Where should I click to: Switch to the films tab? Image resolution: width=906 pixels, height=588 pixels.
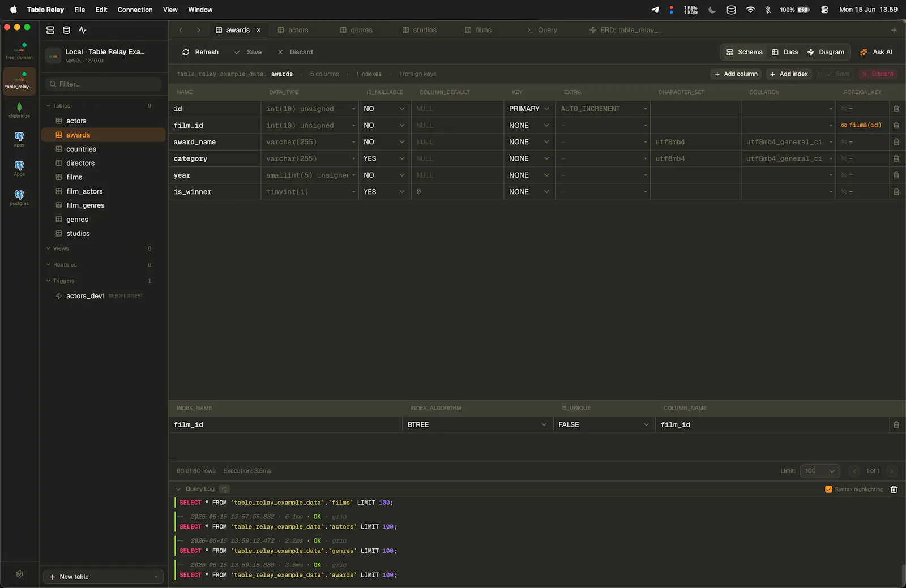pos(478,30)
